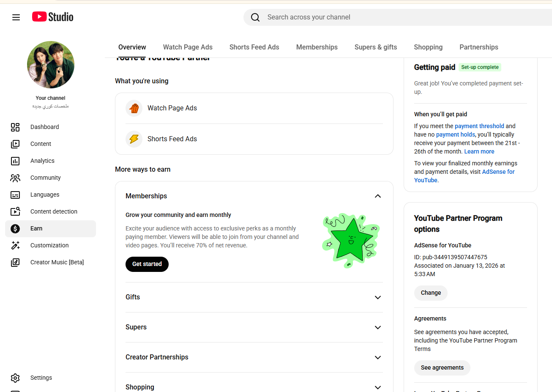Click the Community people icon
The height and width of the screenshot is (392, 552).
click(15, 178)
